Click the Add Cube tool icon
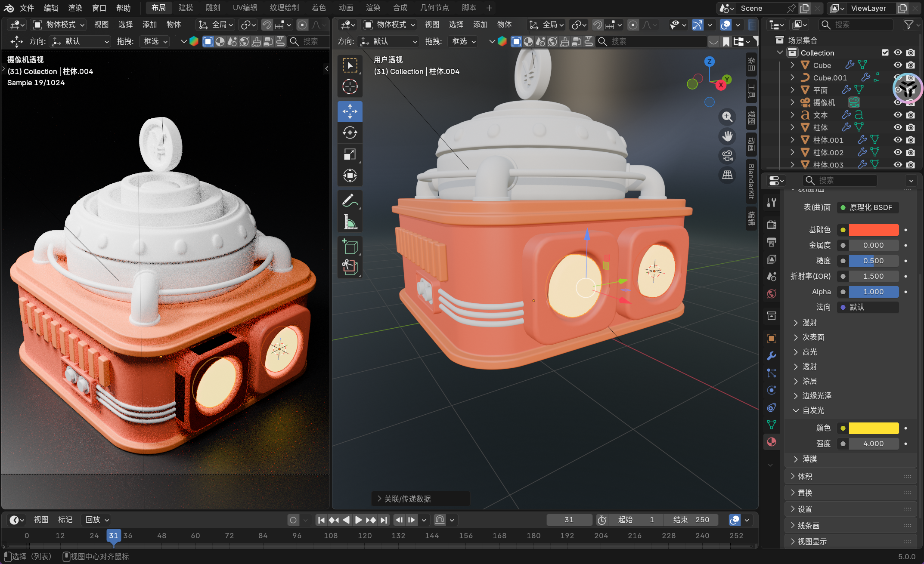Viewport: 924px width, 564px height. pyautogui.click(x=350, y=247)
